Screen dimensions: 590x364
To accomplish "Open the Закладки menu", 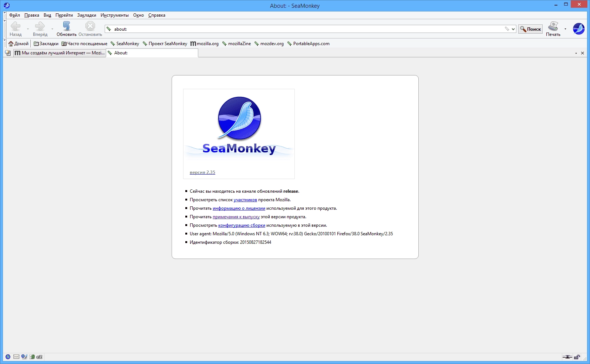I will coord(87,15).
